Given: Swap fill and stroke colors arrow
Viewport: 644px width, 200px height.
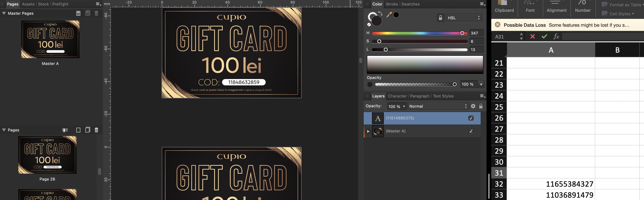Looking at the screenshot, I should pyautogui.click(x=380, y=13).
